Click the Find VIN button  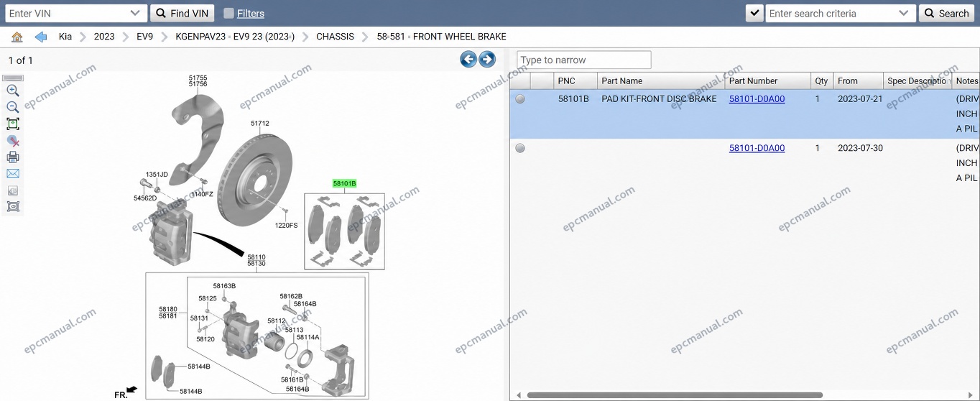pyautogui.click(x=182, y=13)
